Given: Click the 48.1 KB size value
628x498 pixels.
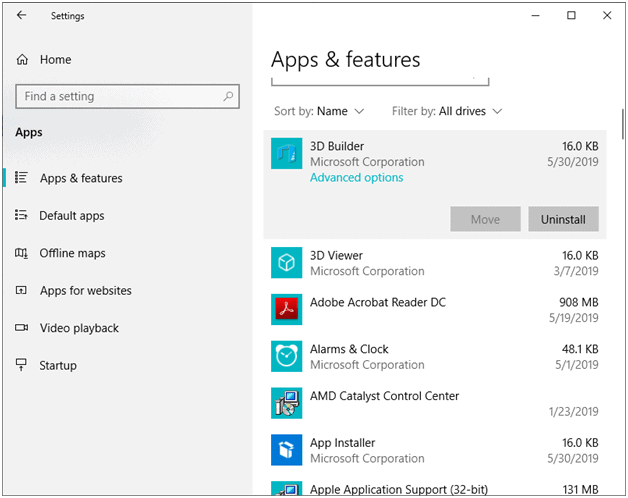Looking at the screenshot, I should tap(580, 349).
